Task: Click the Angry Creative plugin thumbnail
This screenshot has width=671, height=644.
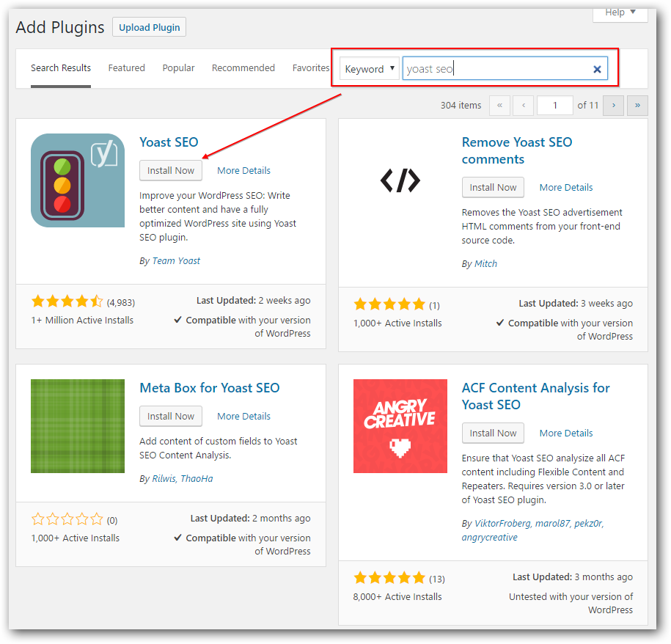Action: [400, 425]
